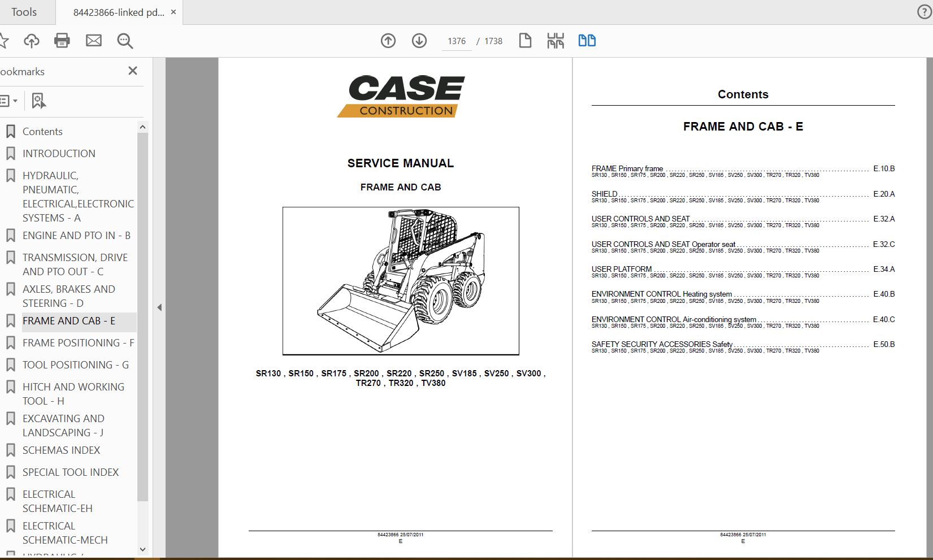Toggle the page display layout icon
Viewport: 933px width, 560px height.
pos(556,40)
